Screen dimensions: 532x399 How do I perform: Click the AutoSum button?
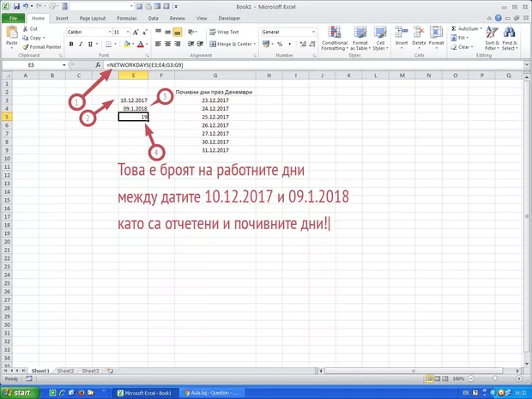[467, 29]
